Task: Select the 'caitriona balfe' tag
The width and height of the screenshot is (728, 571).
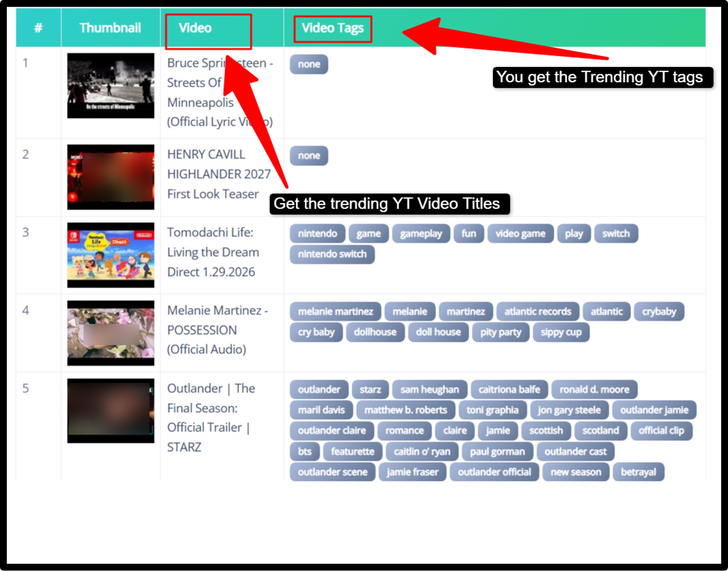Action: point(509,390)
